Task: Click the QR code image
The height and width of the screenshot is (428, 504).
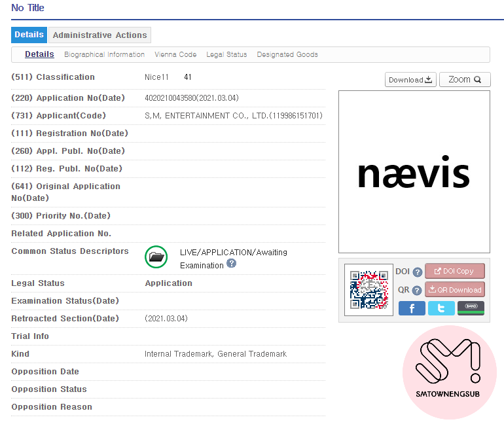Action: click(369, 290)
